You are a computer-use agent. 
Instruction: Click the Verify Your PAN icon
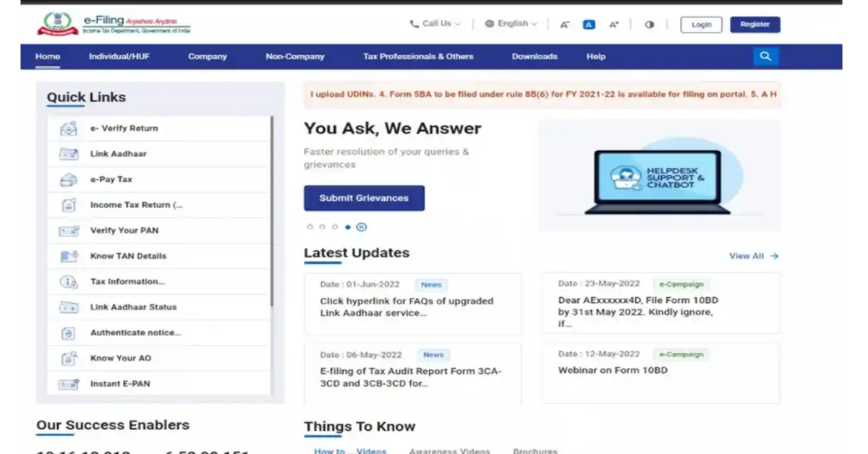point(69,231)
